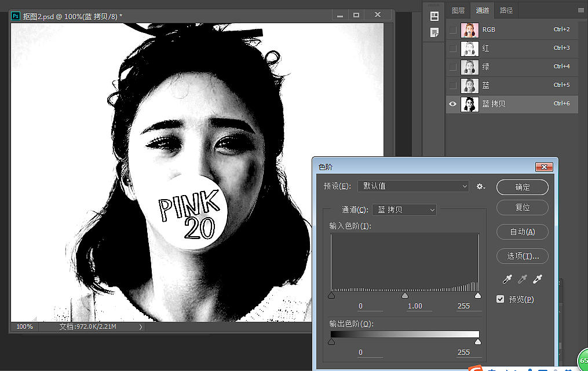Click the 自动 auto levels button
The image size is (588, 371).
tap(522, 232)
